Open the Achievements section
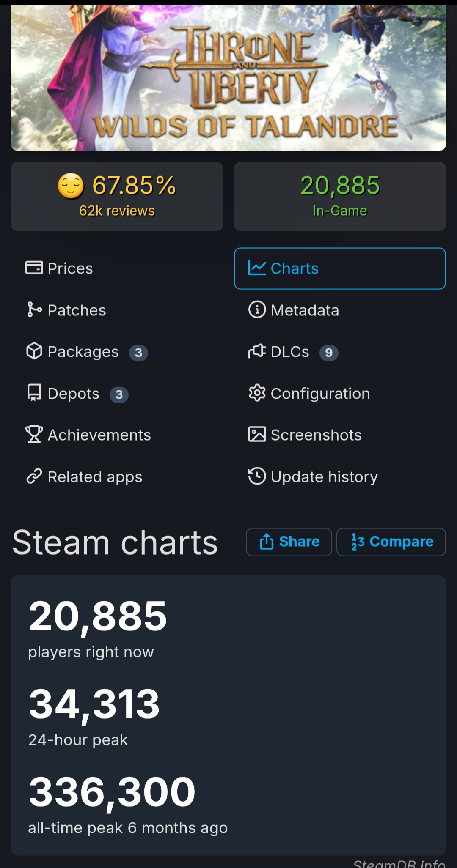 (99, 435)
